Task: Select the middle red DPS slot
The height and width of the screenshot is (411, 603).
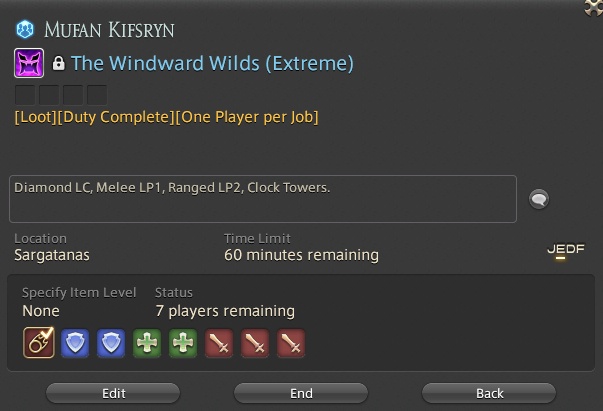Action: tap(255, 343)
